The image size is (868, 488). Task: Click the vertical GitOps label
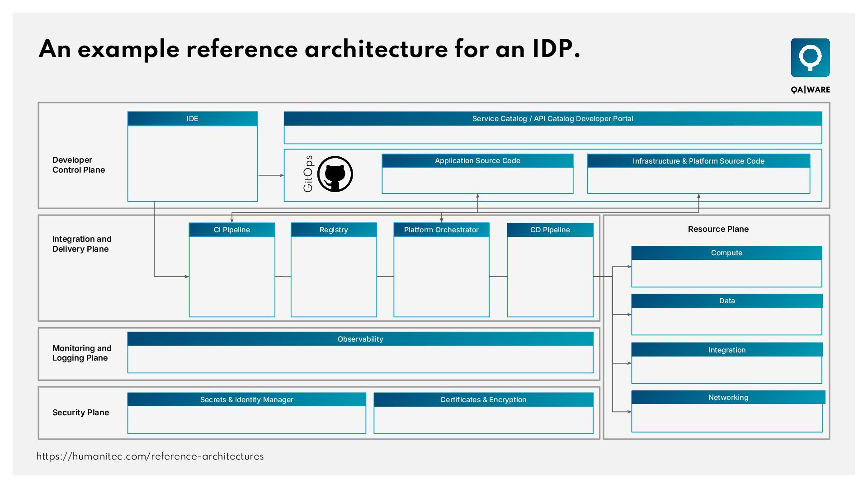[308, 174]
